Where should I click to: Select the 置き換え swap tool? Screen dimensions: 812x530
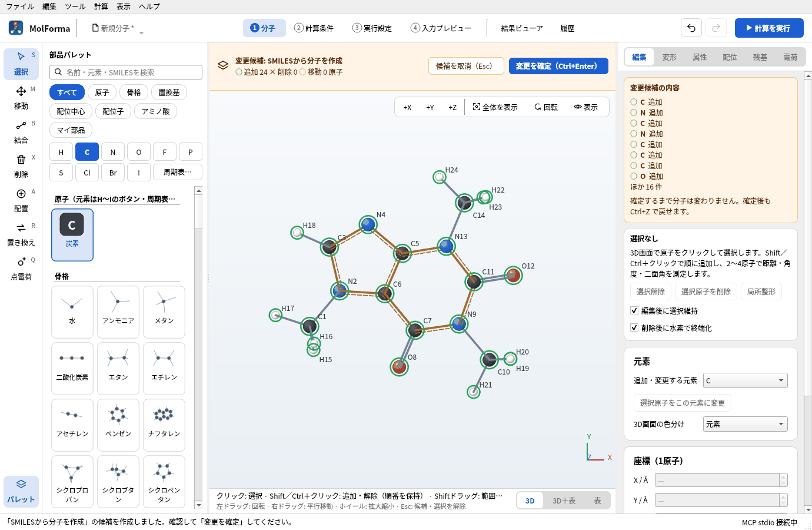coord(21,234)
